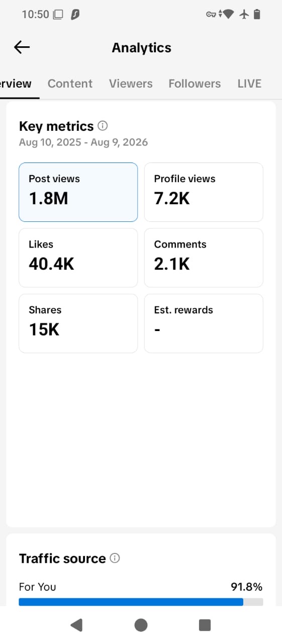Tap the VPN key status icon
The image size is (282, 644).
[211, 14]
